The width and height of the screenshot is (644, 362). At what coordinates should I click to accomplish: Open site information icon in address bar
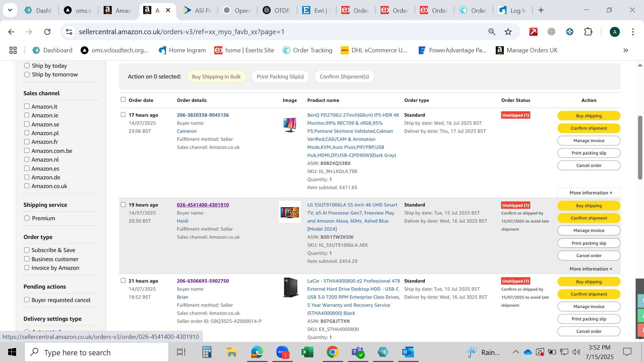pos(69,32)
